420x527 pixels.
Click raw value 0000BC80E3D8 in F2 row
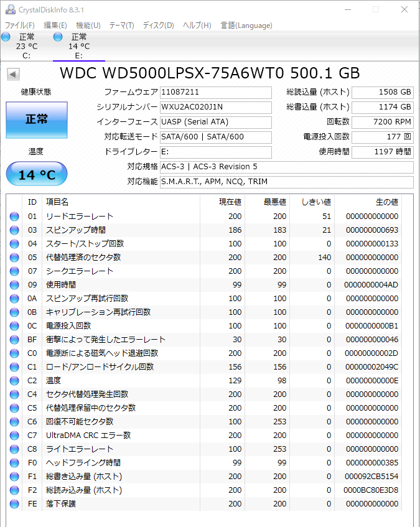[371, 490]
